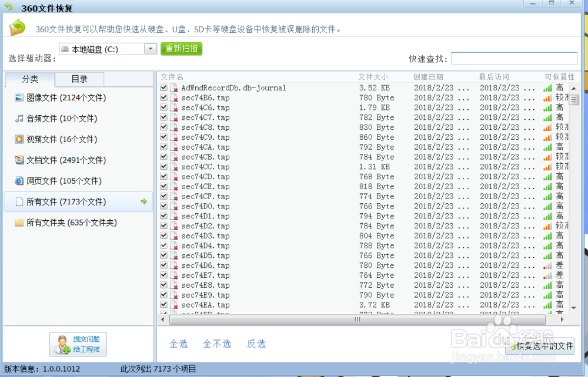Click recoverability bars icon for sec74C6.tmp
588x377 pixels.
pyautogui.click(x=548, y=108)
